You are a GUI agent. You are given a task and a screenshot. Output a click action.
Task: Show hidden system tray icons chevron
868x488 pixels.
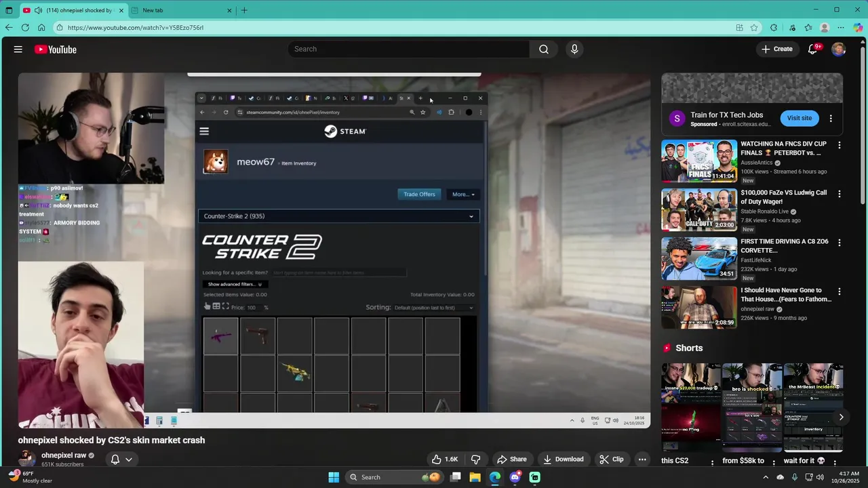[x=766, y=477]
